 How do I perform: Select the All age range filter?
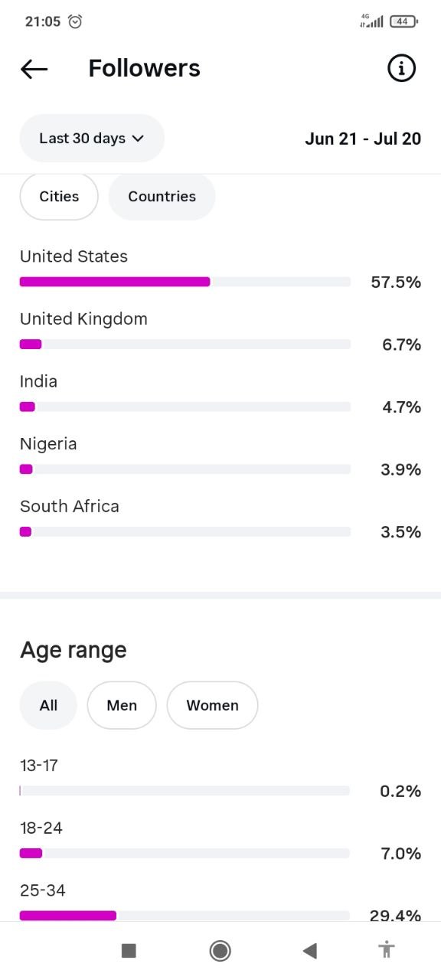click(48, 705)
